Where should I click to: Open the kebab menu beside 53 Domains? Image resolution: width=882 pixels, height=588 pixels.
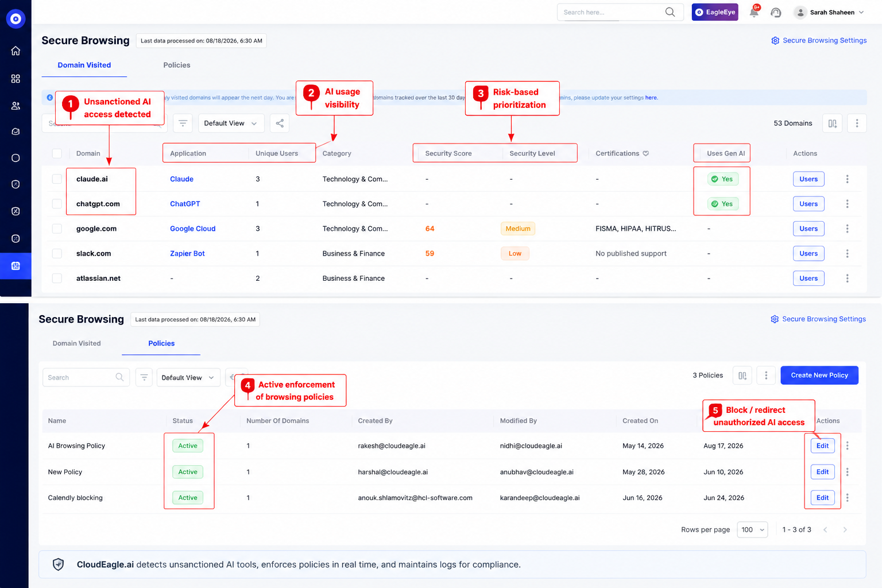pos(857,123)
